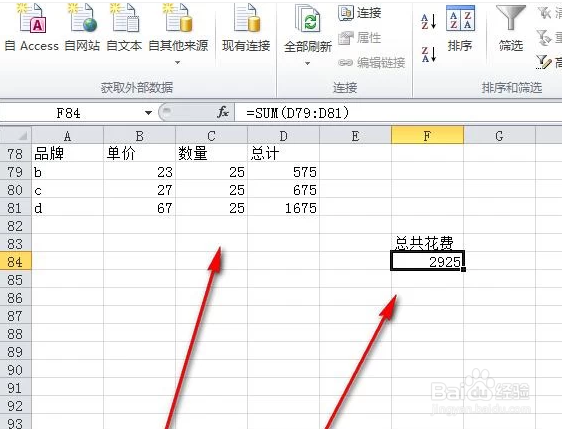
Task: Click total cell 575
Action: (284, 172)
